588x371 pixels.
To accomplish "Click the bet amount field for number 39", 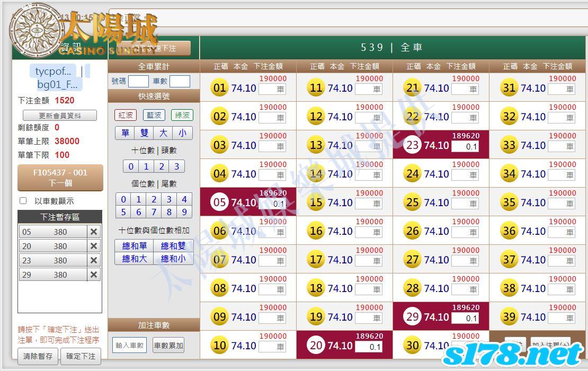I will (x=562, y=317).
